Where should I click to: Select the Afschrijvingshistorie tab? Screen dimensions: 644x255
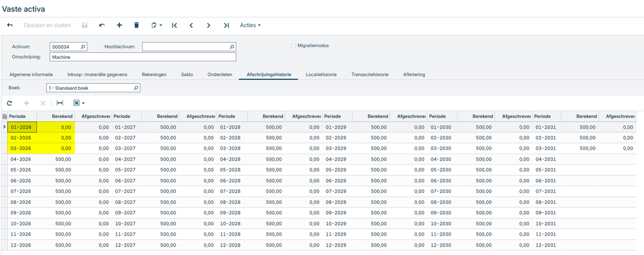pyautogui.click(x=269, y=75)
